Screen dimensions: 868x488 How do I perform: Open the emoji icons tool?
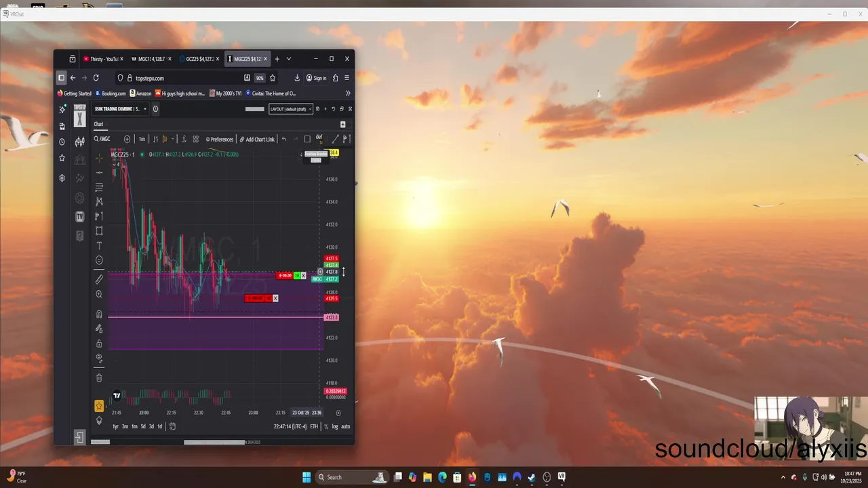99,260
